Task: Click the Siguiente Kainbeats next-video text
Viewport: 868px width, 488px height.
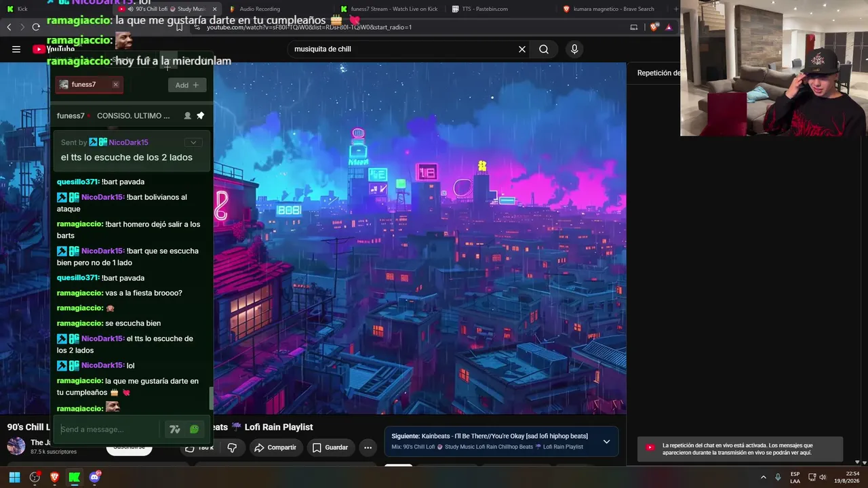Action: 490,436
